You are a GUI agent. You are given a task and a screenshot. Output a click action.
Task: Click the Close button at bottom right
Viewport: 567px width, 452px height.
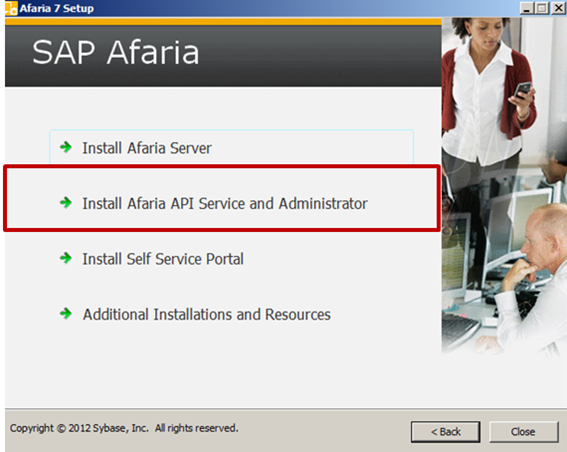point(524,431)
